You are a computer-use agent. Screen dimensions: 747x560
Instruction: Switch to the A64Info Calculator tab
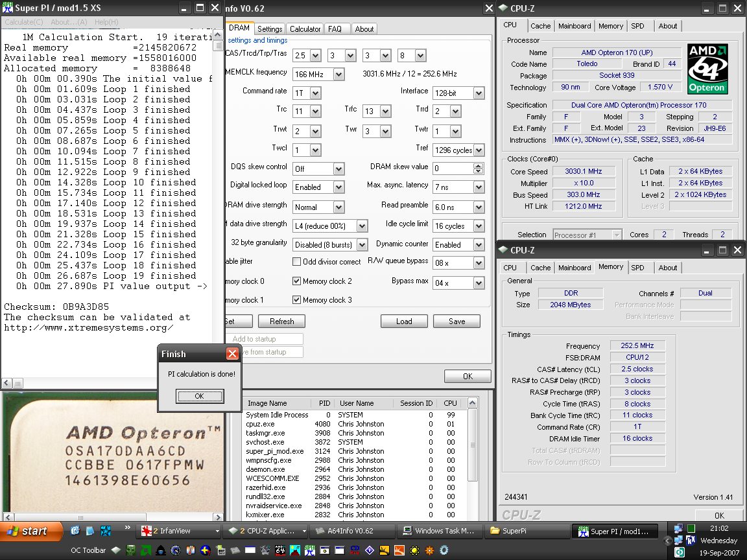[x=305, y=29]
